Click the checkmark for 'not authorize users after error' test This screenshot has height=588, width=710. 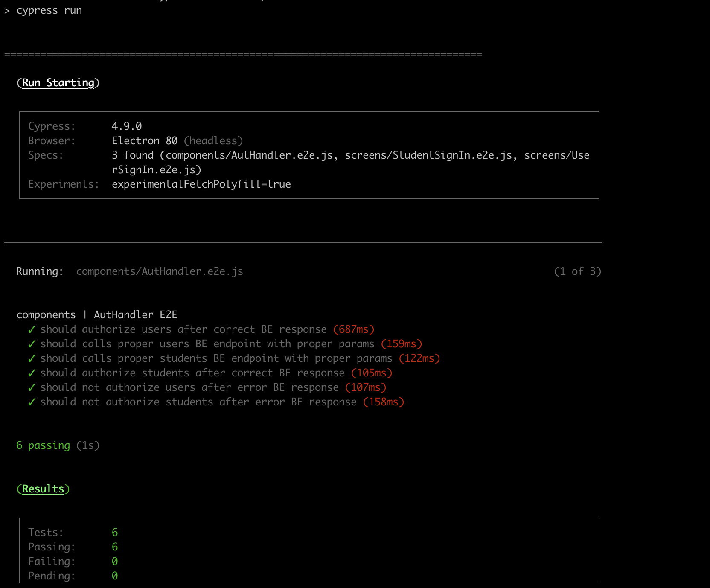coord(31,387)
